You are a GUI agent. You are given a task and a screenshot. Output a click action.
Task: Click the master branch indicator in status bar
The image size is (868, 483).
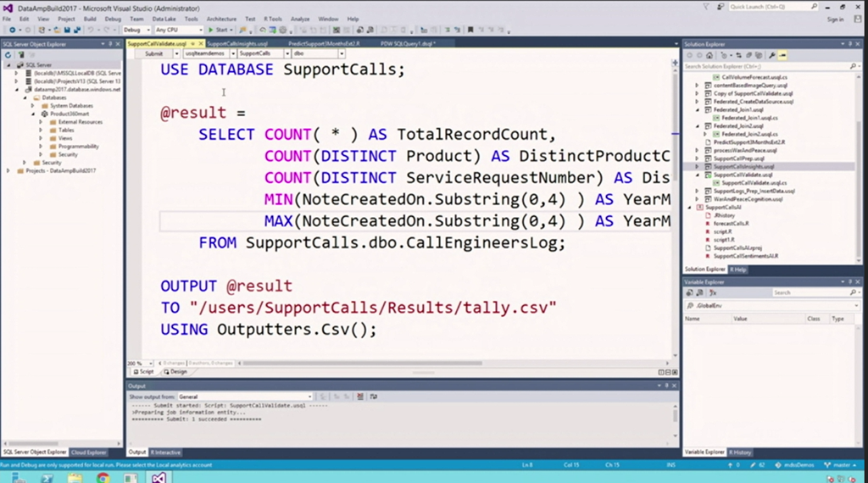840,465
